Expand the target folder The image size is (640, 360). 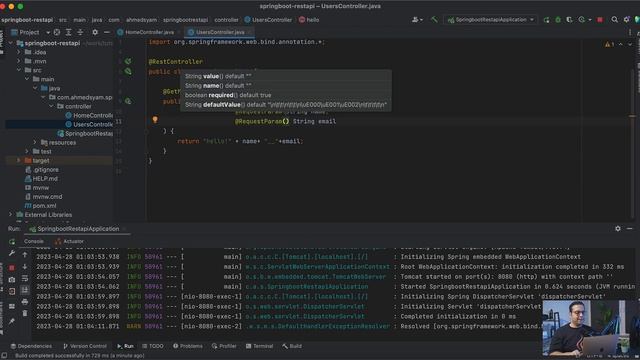pyautogui.click(x=19, y=160)
